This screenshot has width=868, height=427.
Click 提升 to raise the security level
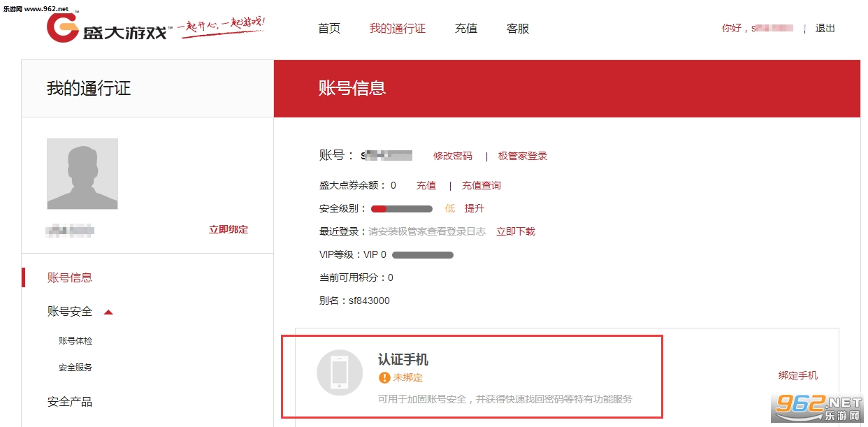pyautogui.click(x=475, y=208)
